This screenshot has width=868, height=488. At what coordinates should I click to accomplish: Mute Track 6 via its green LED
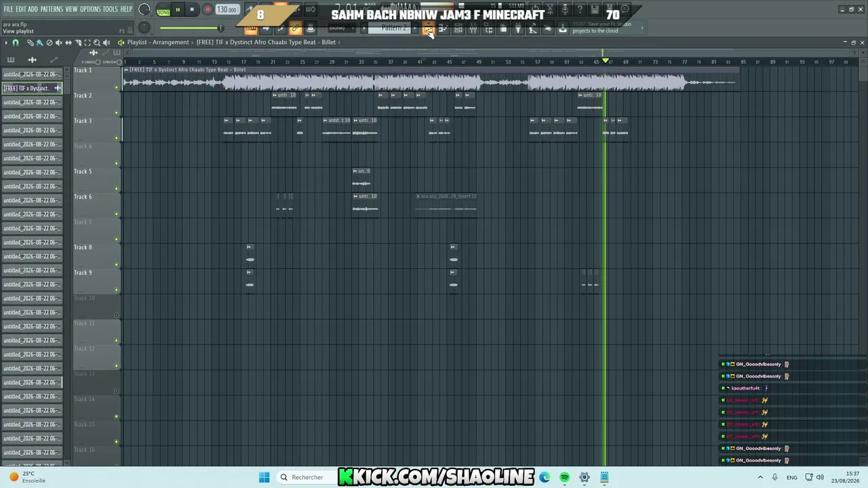coord(117,214)
